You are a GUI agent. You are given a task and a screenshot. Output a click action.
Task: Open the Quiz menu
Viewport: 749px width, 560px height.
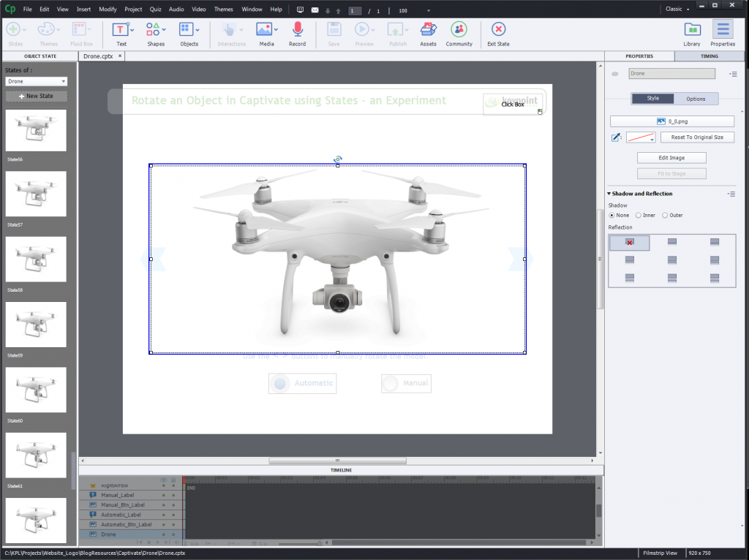[155, 9]
